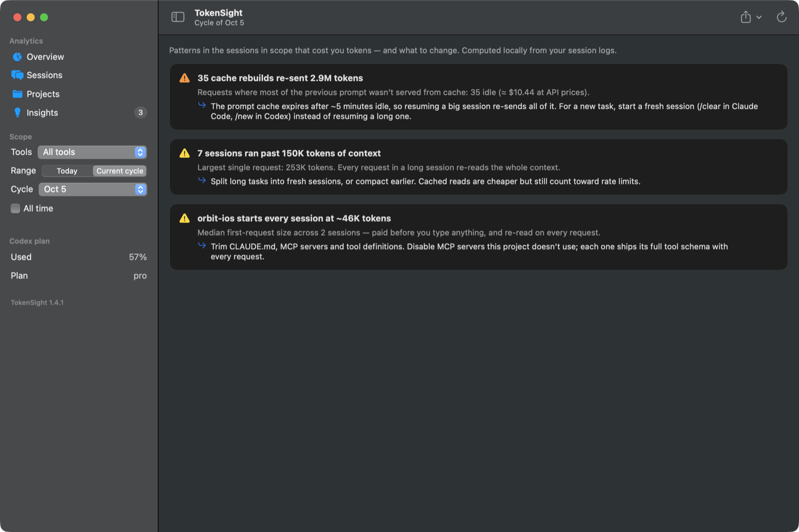Image resolution: width=799 pixels, height=532 pixels.
Task: Toggle the sidebar visibility icon
Action: (178, 17)
